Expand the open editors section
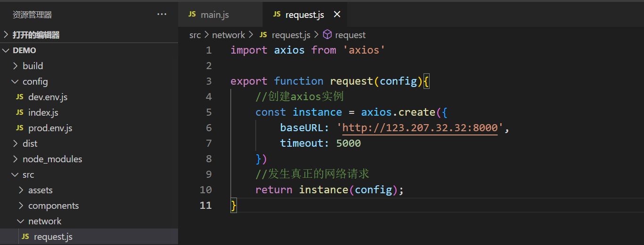The width and height of the screenshot is (644, 245). 6,35
